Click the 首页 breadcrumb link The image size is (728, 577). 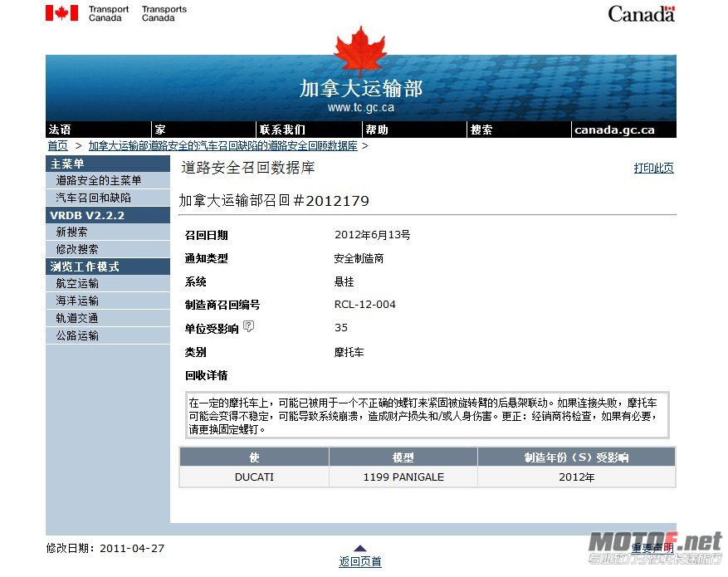point(57,145)
